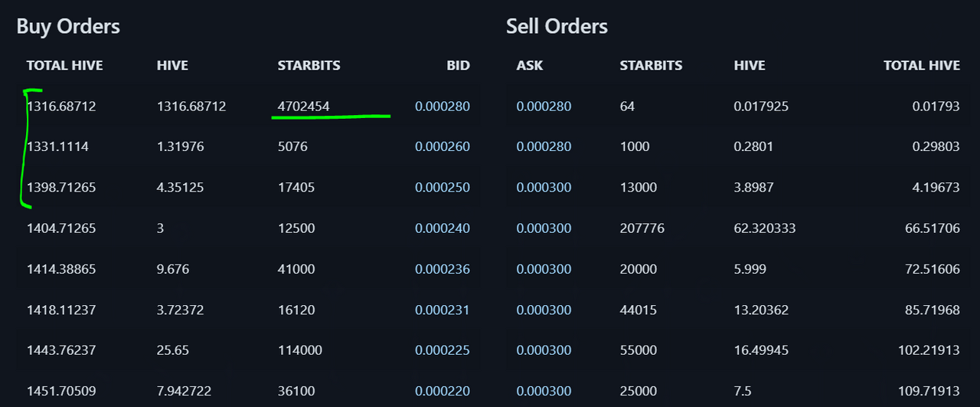Click bid price 0.000250
Image resolution: width=980 pixels, height=407 pixels.
click(x=443, y=187)
